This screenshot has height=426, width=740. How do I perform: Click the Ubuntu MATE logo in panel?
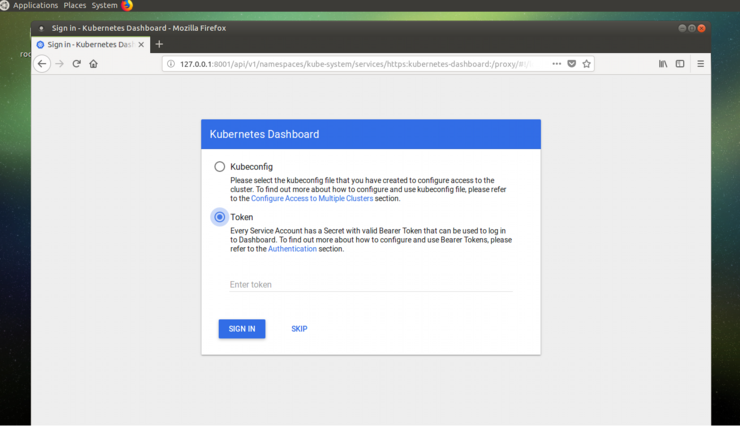(4, 5)
